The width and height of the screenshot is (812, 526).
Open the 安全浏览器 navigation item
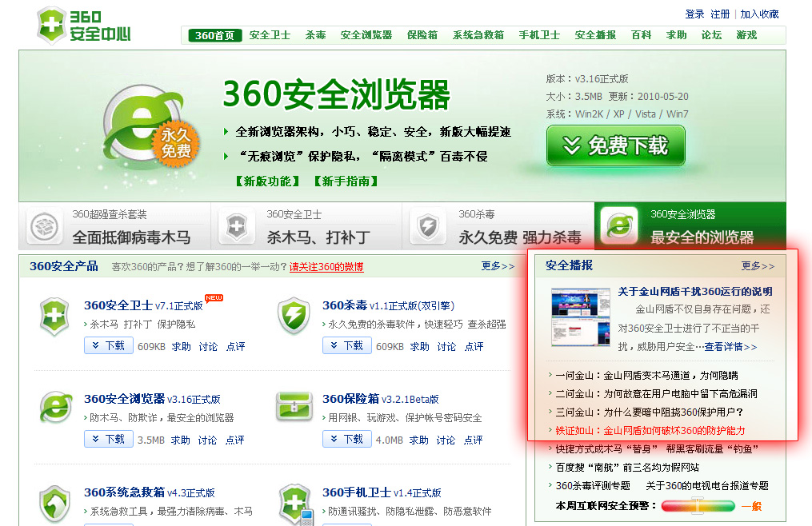[366, 35]
